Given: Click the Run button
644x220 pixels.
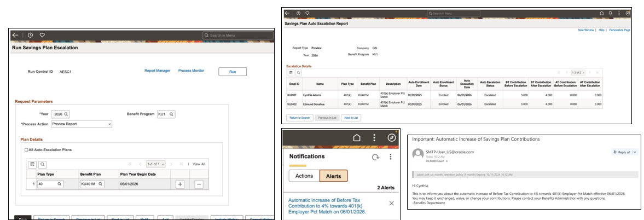Looking at the screenshot, I should (x=233, y=72).
